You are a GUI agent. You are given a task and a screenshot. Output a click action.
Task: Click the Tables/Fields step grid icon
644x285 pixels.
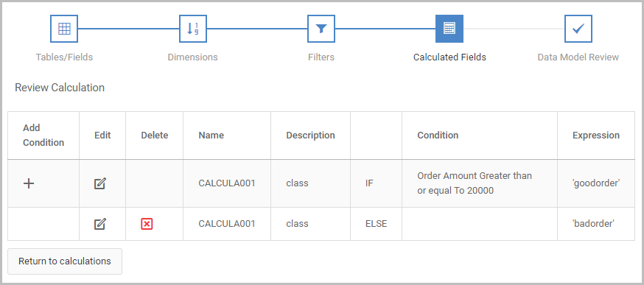(64, 29)
